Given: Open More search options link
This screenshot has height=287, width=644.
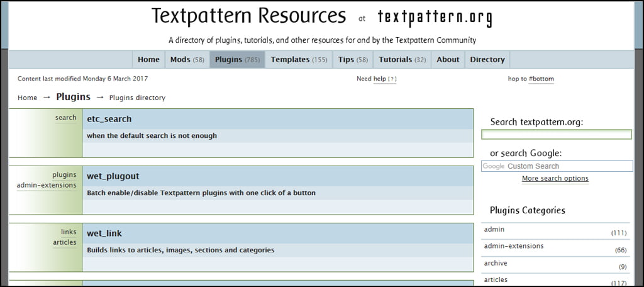Looking at the screenshot, I should 555,179.
